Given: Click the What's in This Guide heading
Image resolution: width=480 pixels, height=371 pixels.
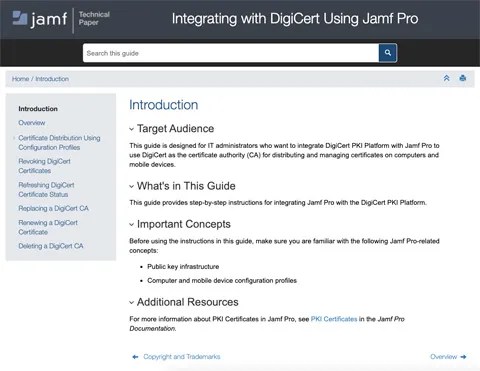Looking at the screenshot, I should click(x=186, y=186).
